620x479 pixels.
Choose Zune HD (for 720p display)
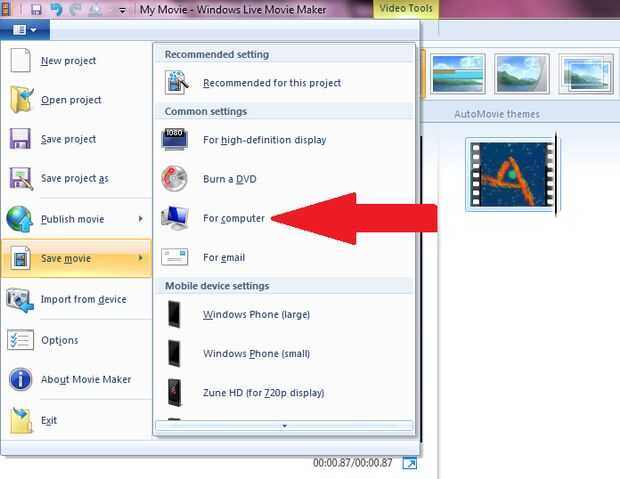point(284,392)
